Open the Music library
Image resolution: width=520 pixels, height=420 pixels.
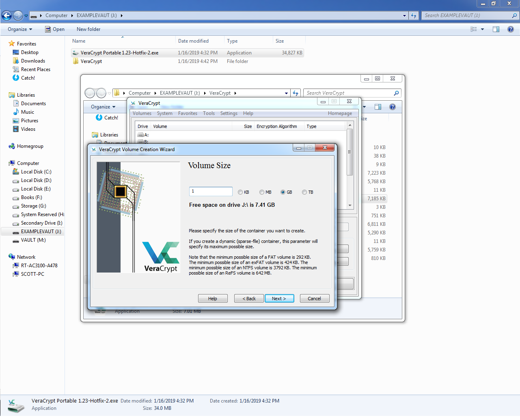(x=28, y=112)
